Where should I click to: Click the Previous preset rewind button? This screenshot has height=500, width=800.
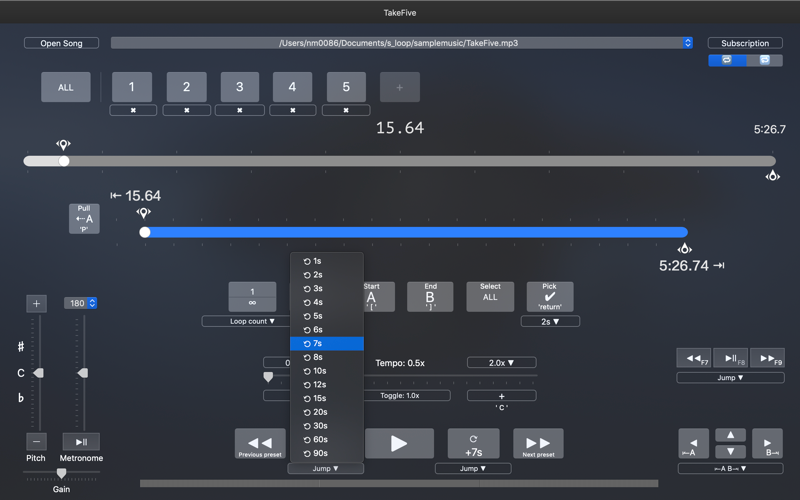pos(260,443)
